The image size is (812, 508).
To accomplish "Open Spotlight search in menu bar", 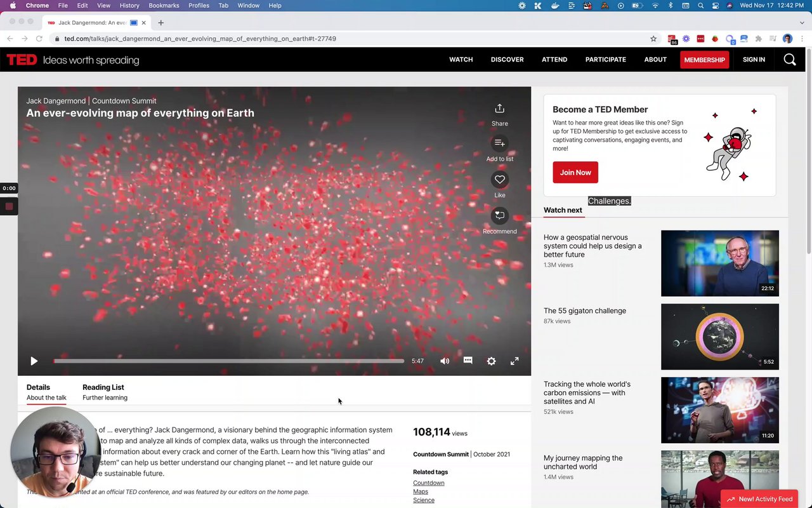I will (700, 5).
